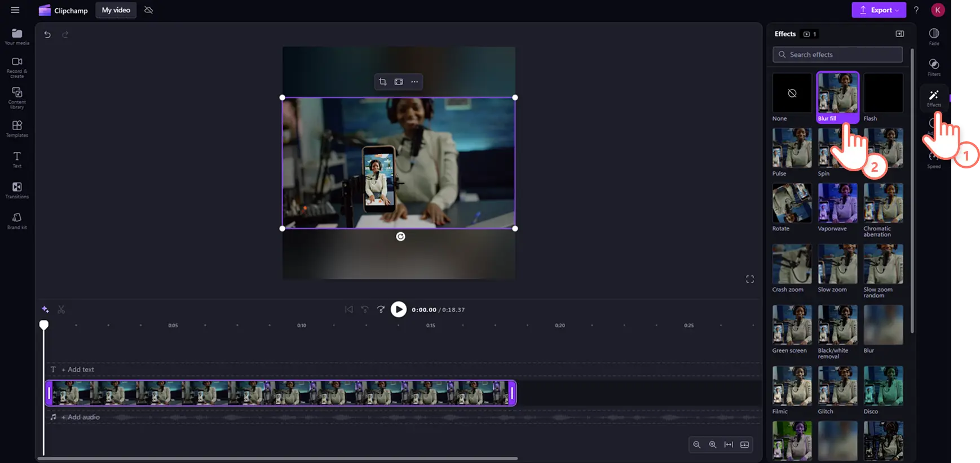Select the video clip on the timeline
Screen dimensions: 980x463
(280, 393)
